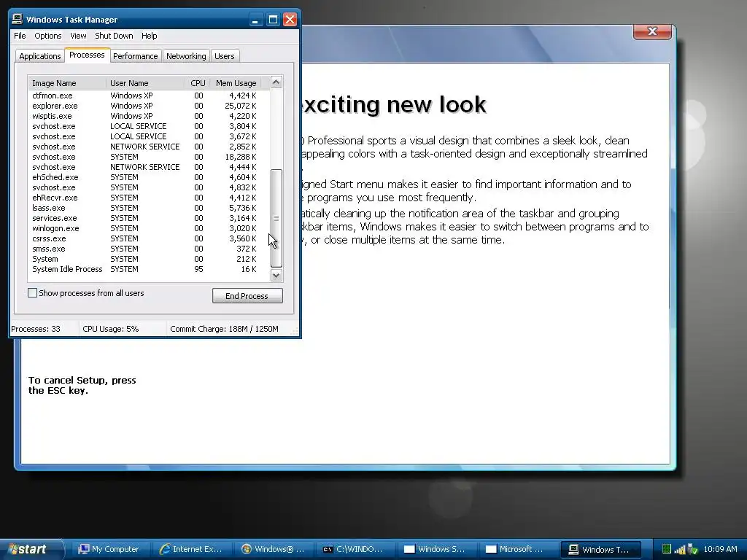Click the green CPU usage tray icon
Image resolution: width=747 pixels, height=560 pixels.
point(667,549)
